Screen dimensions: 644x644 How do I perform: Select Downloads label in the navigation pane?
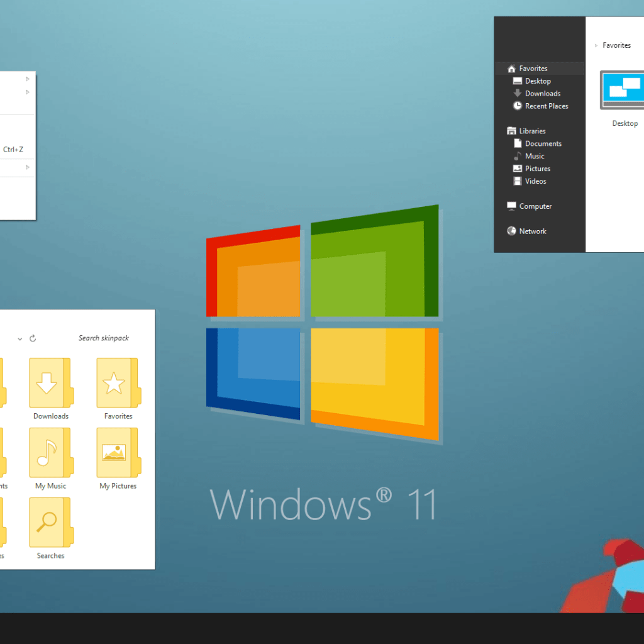[543, 93]
